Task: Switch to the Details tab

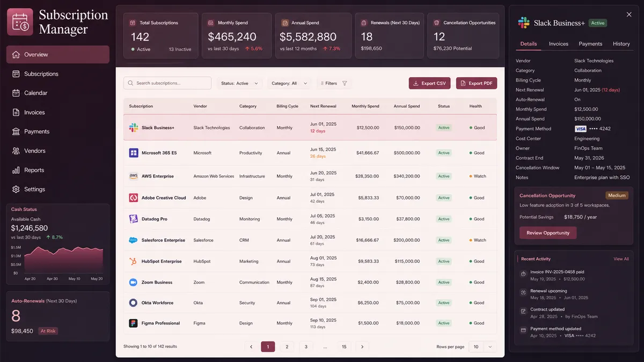Action: point(529,44)
